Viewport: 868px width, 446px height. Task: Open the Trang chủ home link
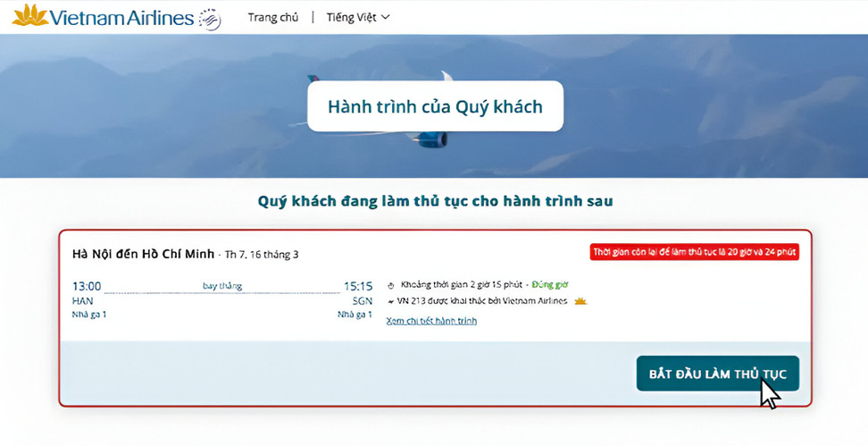(x=273, y=17)
